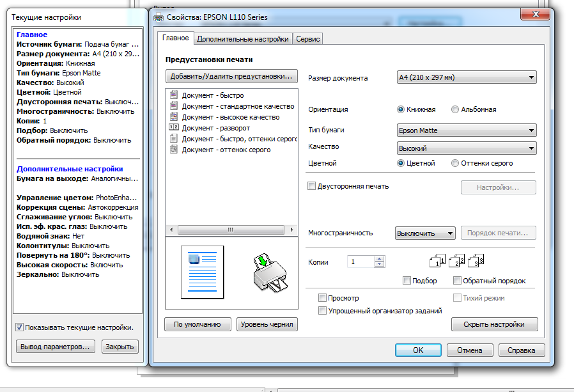Click Скрыть настройки button
Screen dimensions: 574x392
(494, 324)
